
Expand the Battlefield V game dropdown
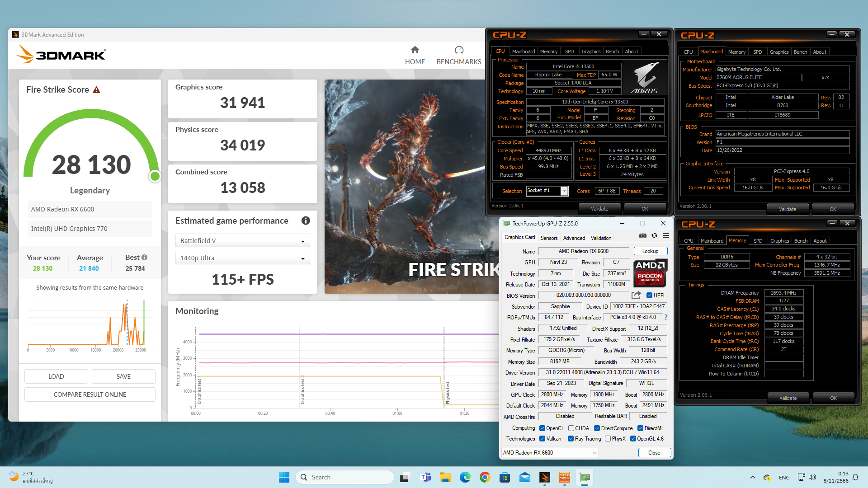pyautogui.click(x=242, y=241)
